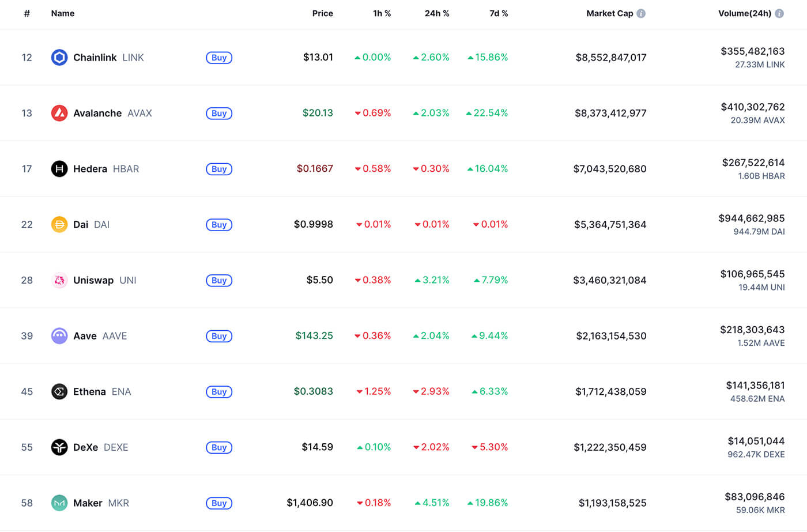Open the Volume(24h) info icon
The width and height of the screenshot is (807, 532).
779,13
